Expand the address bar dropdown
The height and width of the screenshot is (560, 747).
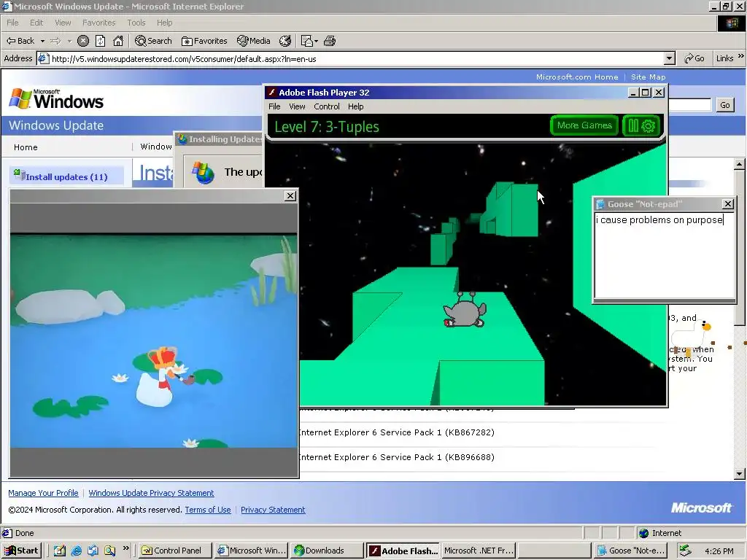coord(670,58)
